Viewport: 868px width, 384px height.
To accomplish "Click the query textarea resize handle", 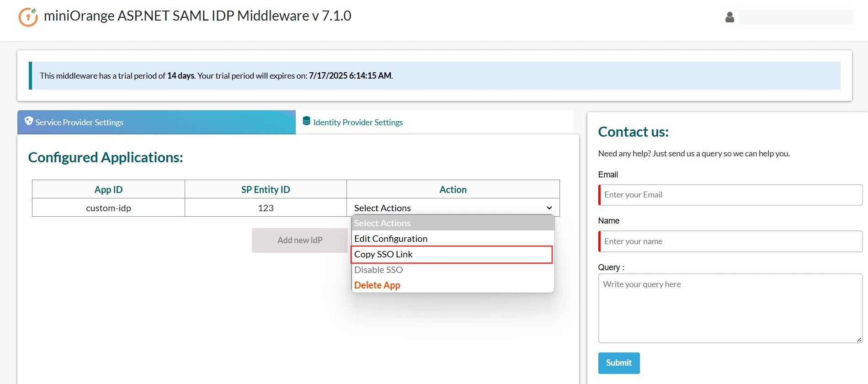I will 859,339.
